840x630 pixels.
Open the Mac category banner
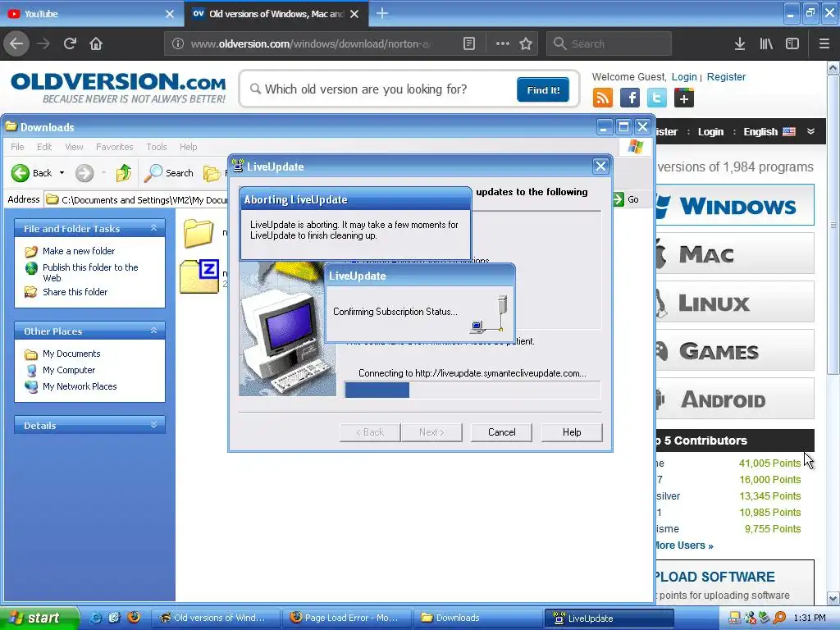click(735, 253)
